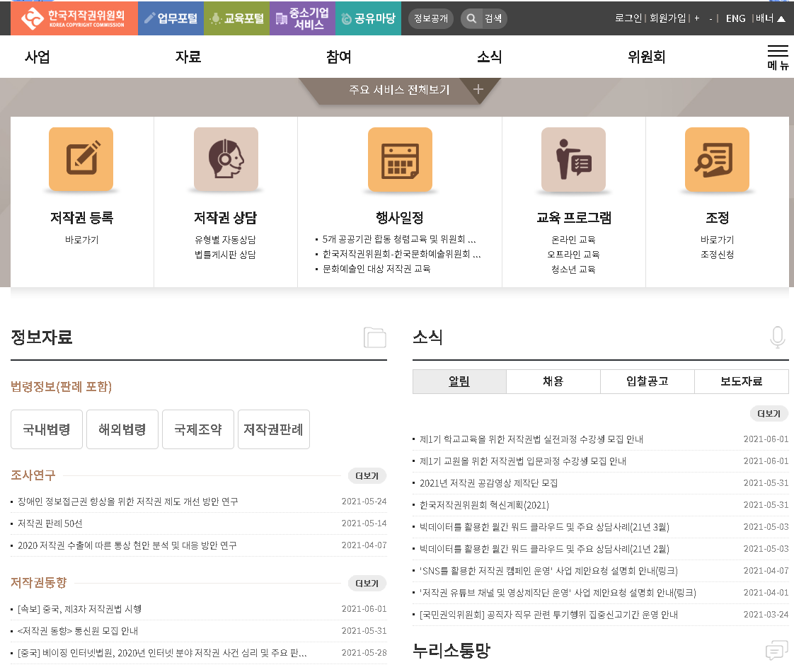Click 더보기 next to 저작권동향
This screenshot has height=672, width=794.
367,584
